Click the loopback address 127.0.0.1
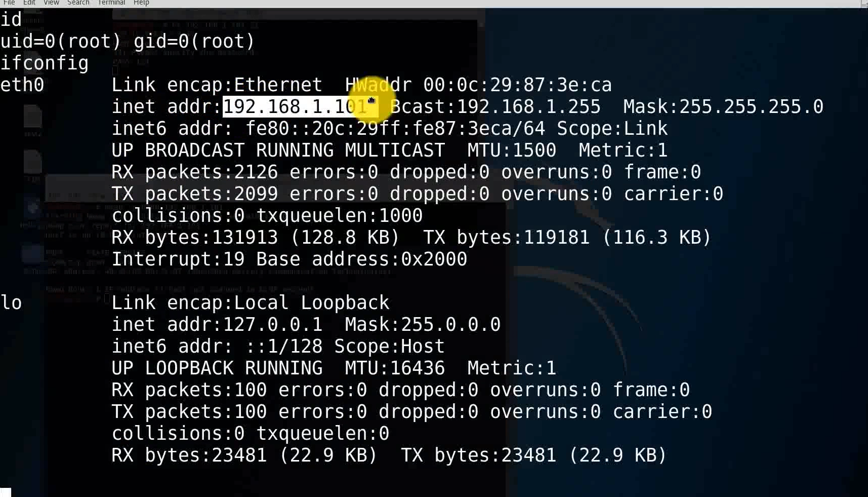The width and height of the screenshot is (868, 497). 272,325
